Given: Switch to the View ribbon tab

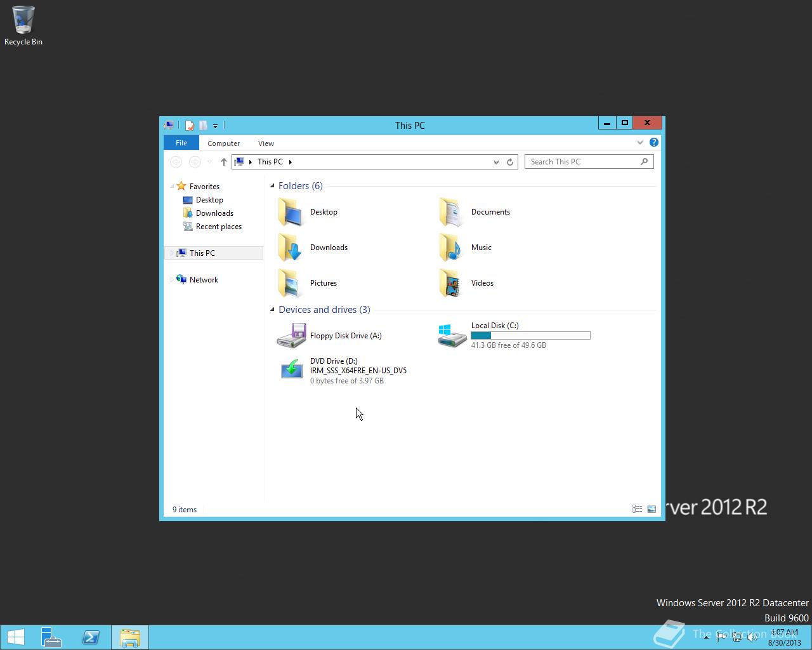Looking at the screenshot, I should point(266,143).
